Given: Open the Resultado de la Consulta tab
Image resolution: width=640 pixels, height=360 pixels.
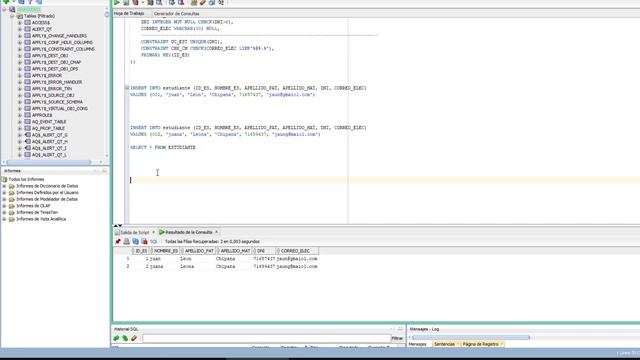Looking at the screenshot, I should coord(189,232).
